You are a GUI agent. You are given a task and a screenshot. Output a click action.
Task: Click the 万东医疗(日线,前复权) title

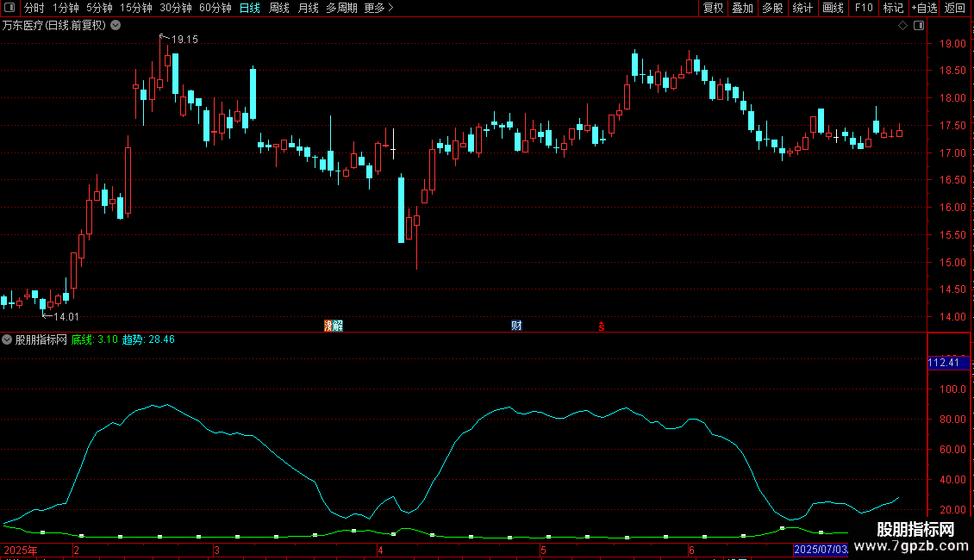coord(54,26)
